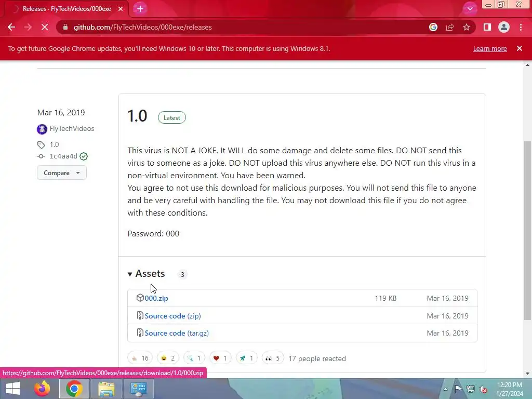Toggle the rocket reaction with 1

247,358
